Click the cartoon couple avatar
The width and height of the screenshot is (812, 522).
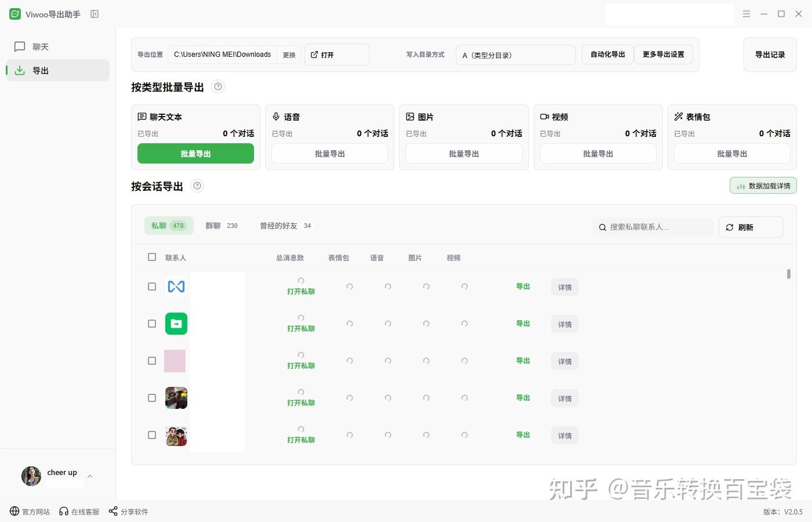(176, 435)
